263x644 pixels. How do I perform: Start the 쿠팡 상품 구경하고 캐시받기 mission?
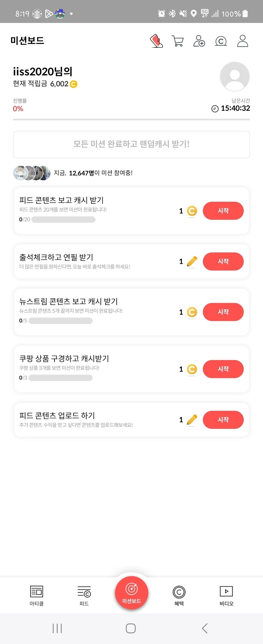(x=223, y=369)
